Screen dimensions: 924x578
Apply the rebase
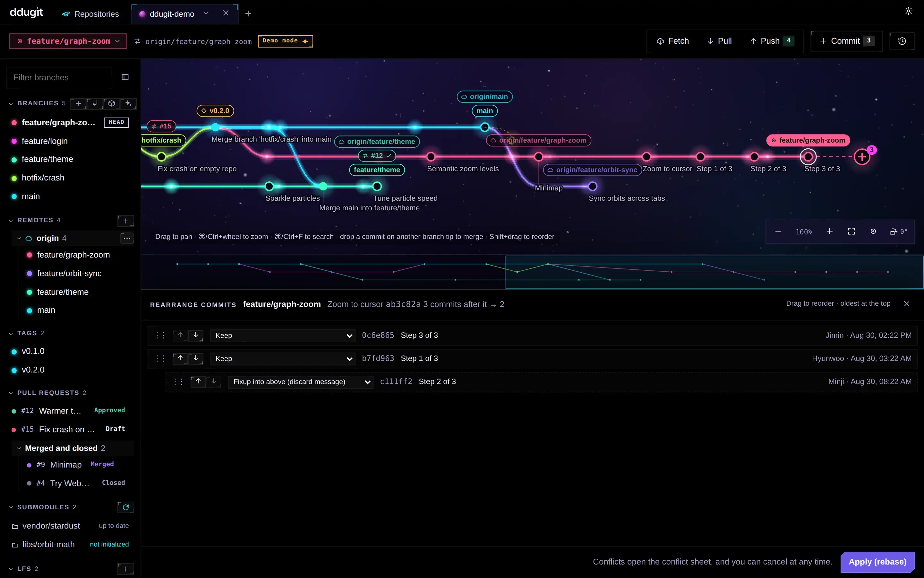(x=877, y=562)
